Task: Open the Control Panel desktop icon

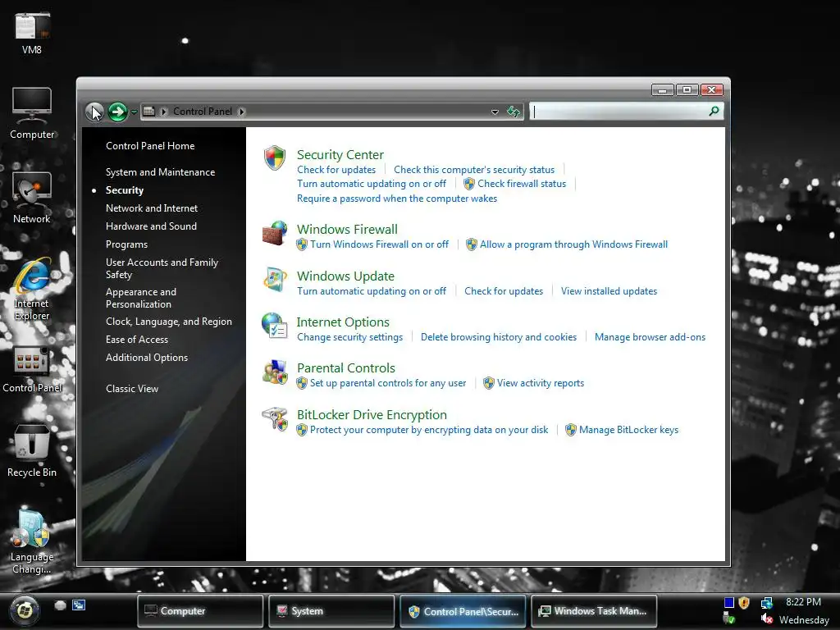Action: pyautogui.click(x=32, y=370)
